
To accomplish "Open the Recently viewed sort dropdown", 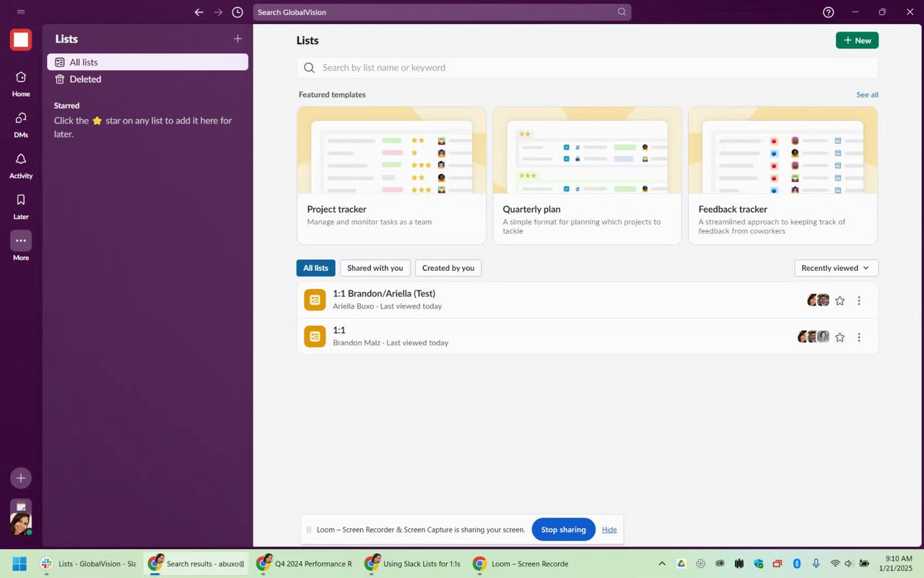I will coord(837,268).
